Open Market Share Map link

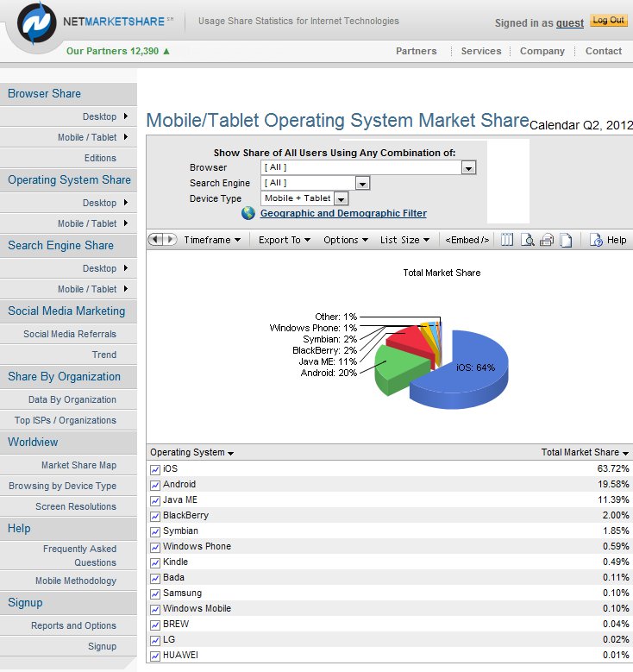[78, 465]
